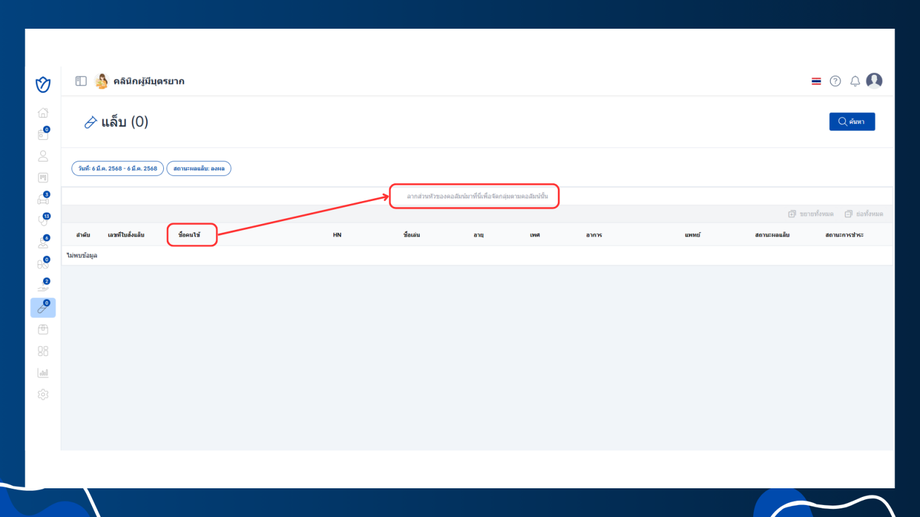The image size is (920, 517).
Task: Open the pills pharmacy sidebar icon
Action: tap(43, 265)
